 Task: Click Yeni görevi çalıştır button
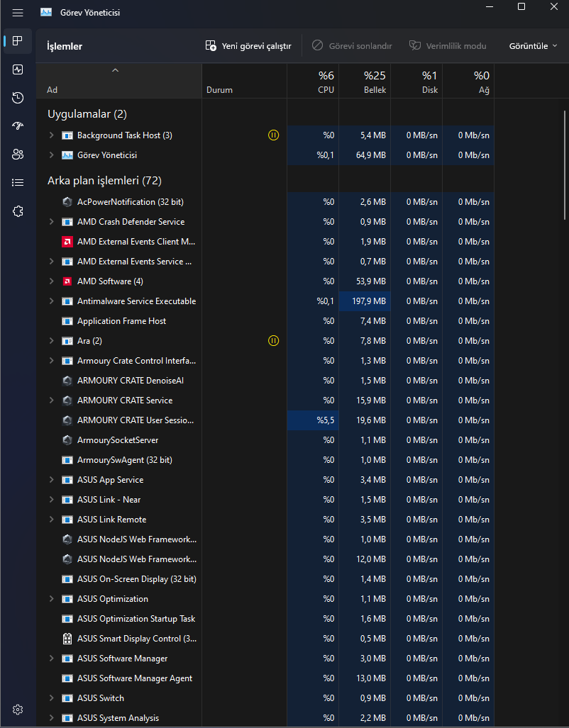click(x=248, y=46)
